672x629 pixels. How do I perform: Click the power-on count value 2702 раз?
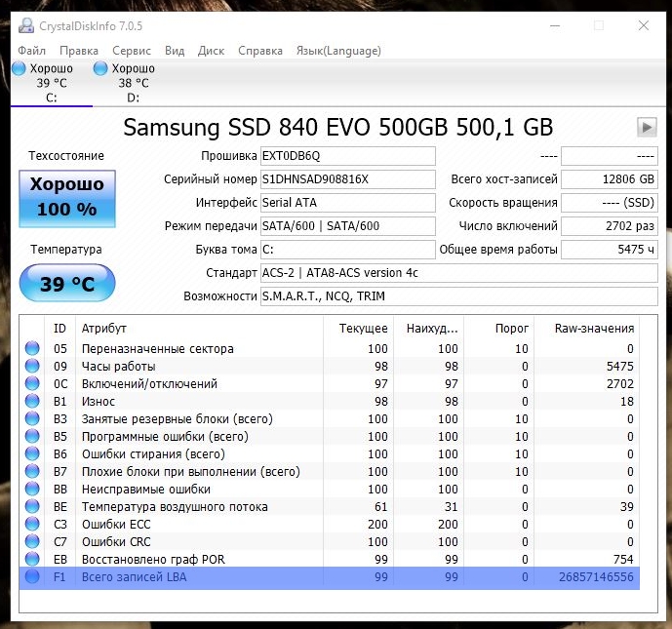[610, 226]
